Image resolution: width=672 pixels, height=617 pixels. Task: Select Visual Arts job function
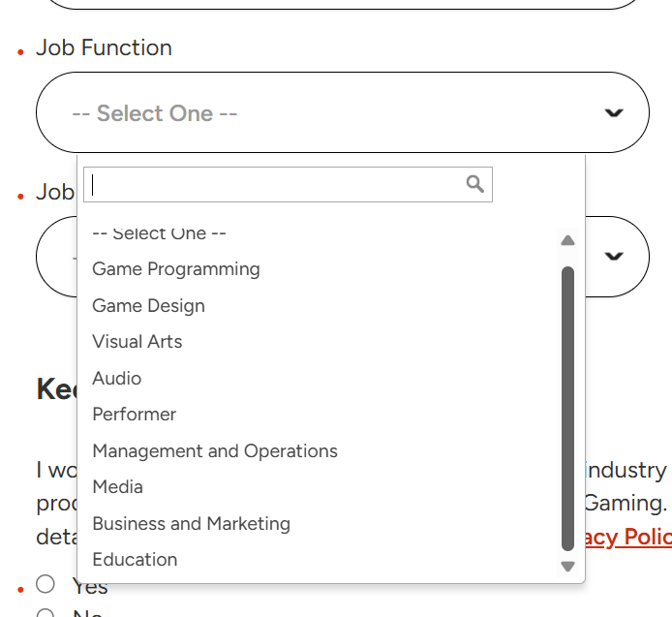[x=137, y=342]
